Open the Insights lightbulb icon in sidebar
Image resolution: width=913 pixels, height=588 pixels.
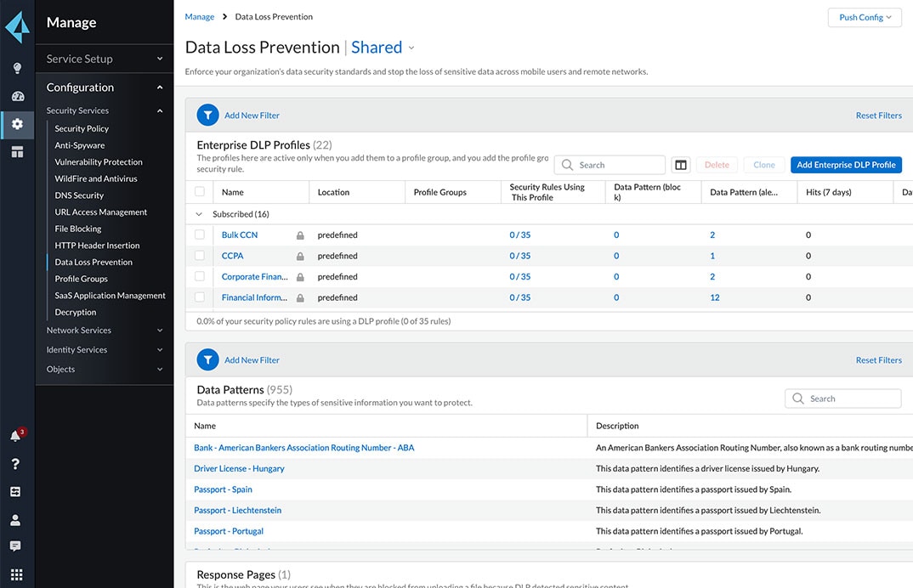tap(16, 68)
